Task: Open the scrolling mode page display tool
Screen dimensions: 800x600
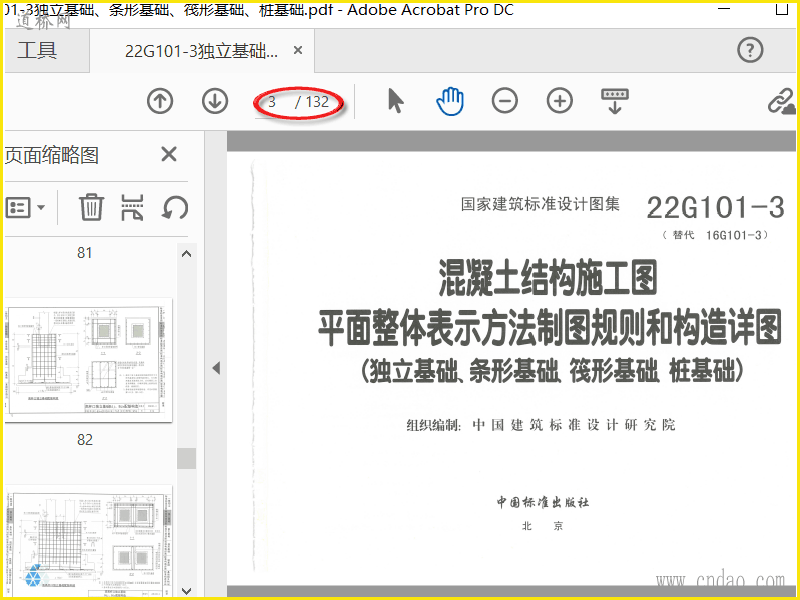Action: coord(615,101)
